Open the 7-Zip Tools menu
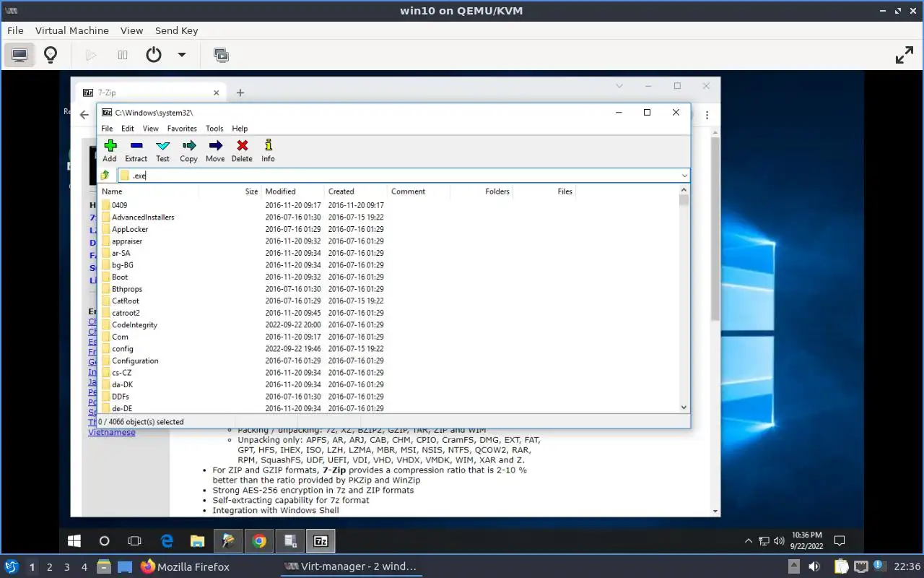 tap(214, 129)
